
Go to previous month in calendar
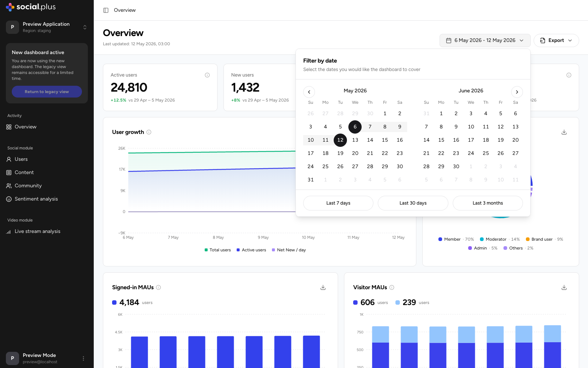point(309,92)
